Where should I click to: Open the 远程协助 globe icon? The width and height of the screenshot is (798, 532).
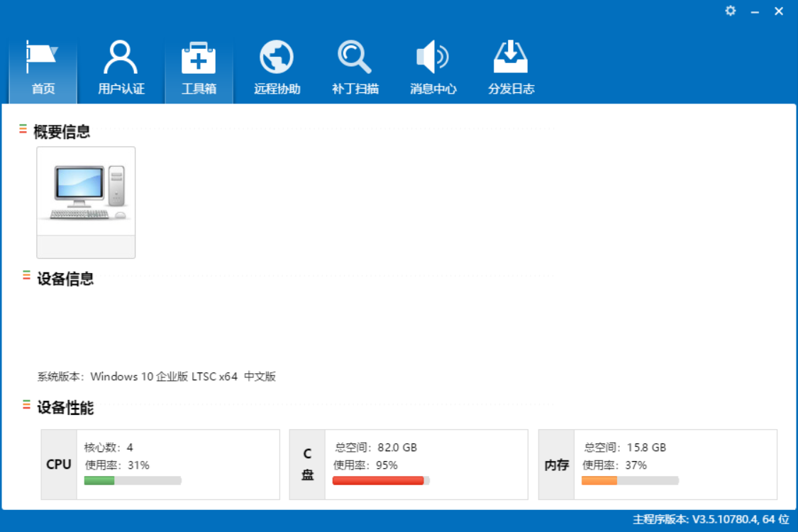tap(277, 57)
